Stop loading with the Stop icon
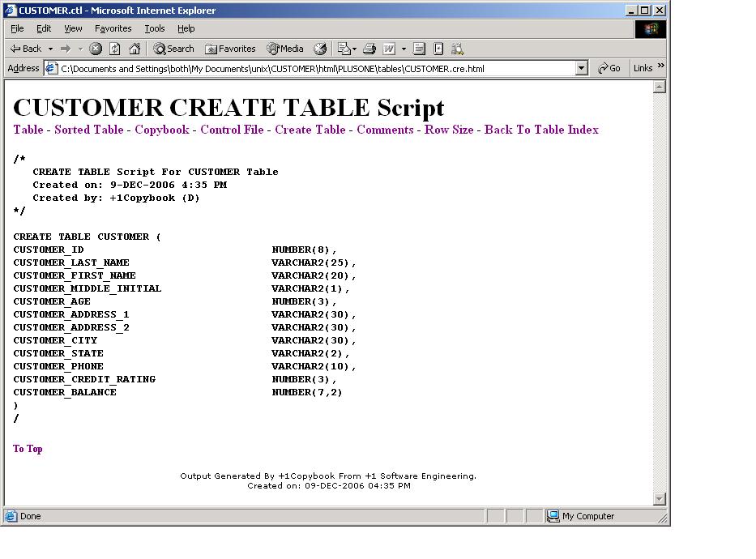The image size is (756, 559). tap(96, 49)
